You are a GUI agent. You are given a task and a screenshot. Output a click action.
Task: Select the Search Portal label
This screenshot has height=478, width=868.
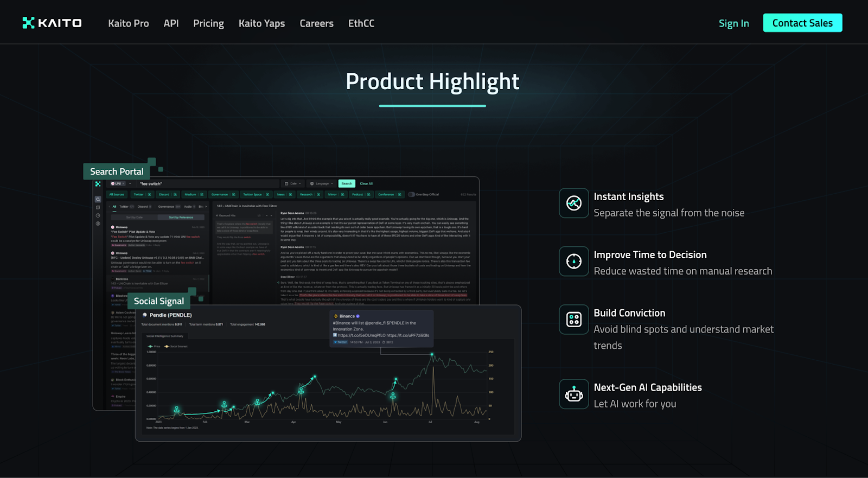(117, 171)
